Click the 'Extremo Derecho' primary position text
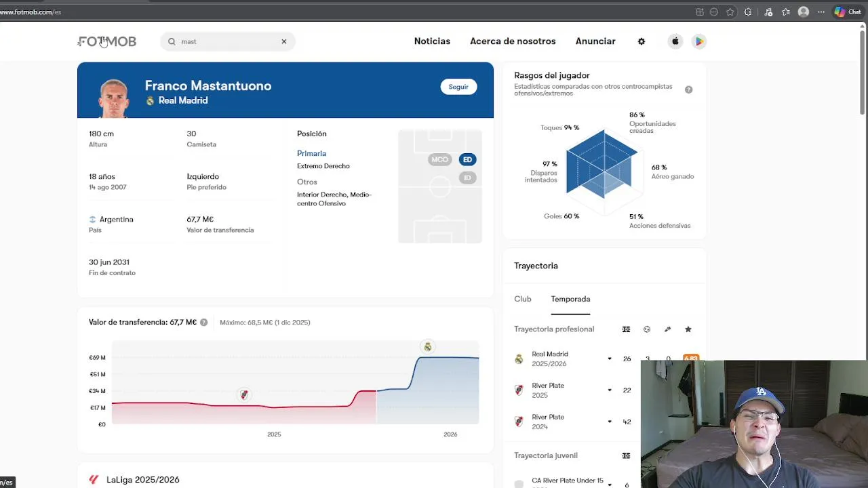The image size is (868, 488). [323, 166]
